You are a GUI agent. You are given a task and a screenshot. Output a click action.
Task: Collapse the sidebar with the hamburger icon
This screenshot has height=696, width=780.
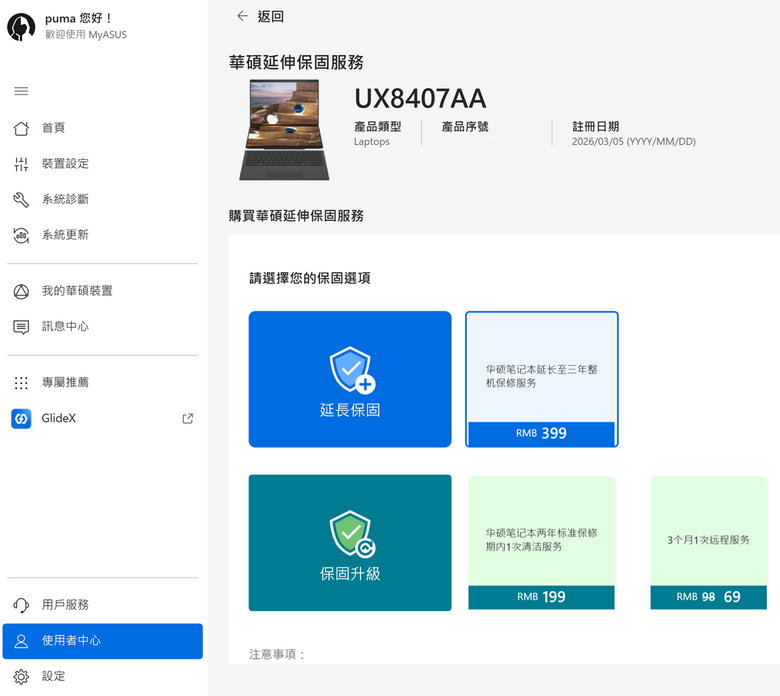[x=21, y=91]
